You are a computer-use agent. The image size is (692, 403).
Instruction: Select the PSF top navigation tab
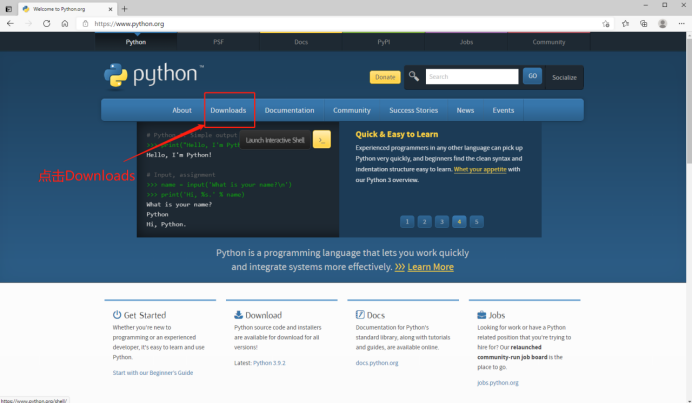tap(218, 42)
